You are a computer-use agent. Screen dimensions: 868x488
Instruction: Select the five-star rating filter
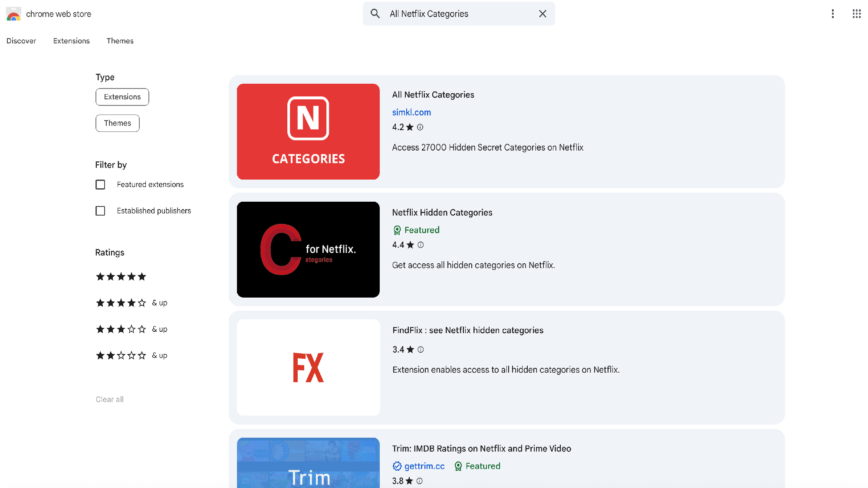tap(121, 277)
